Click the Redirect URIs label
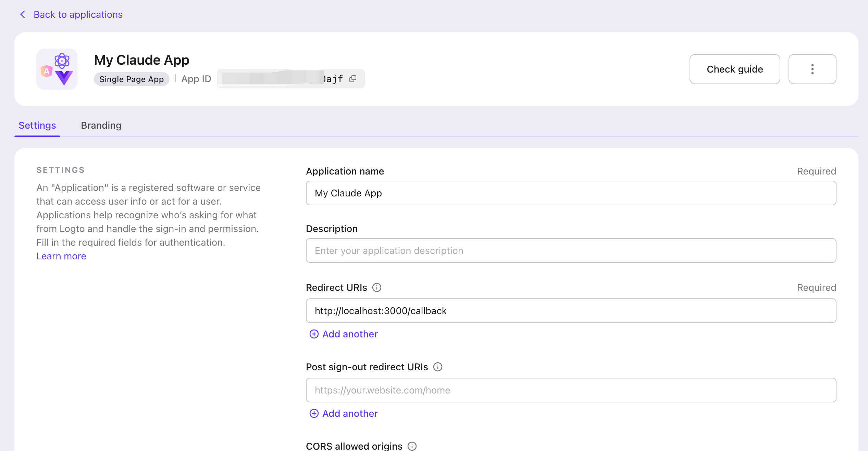 (x=336, y=288)
